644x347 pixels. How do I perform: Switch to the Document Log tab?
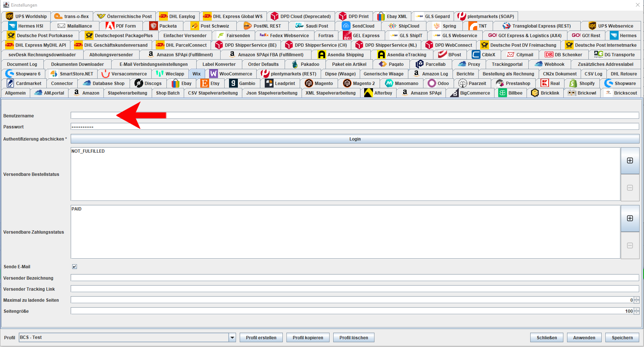click(22, 64)
